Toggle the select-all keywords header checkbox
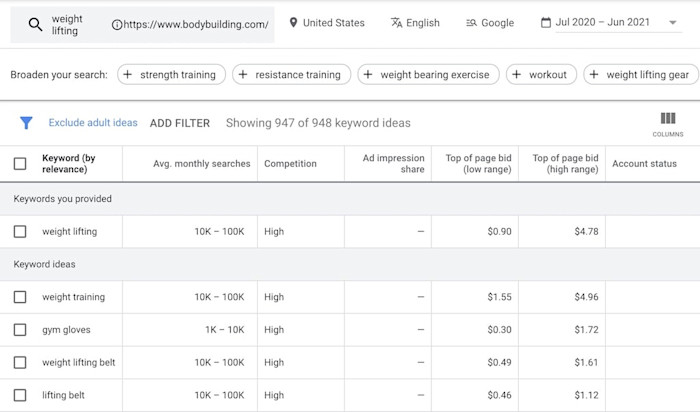 [x=20, y=164]
